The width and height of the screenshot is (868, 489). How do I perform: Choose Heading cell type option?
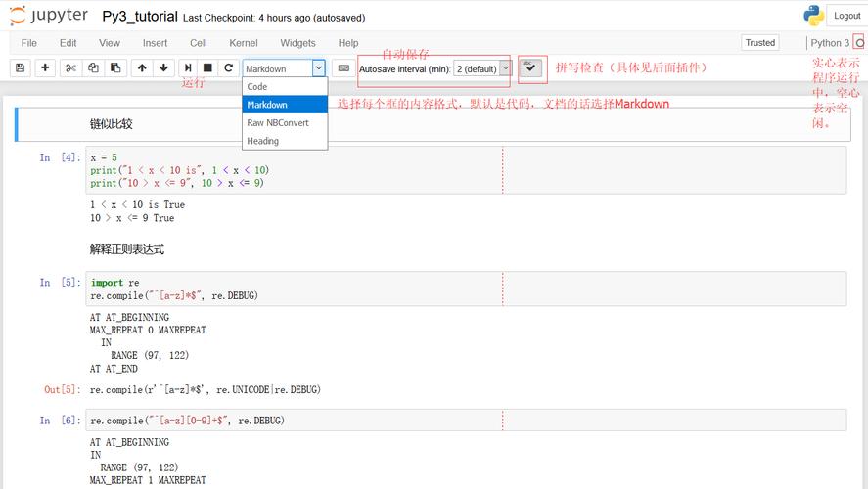(x=285, y=141)
